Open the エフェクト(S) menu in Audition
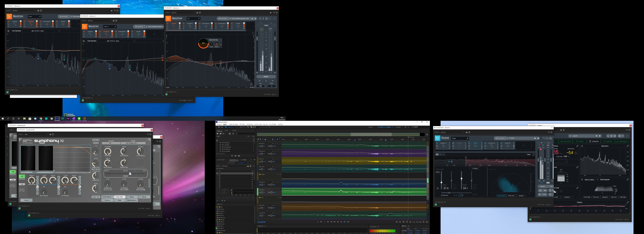The height and width of the screenshot is (234, 644). pyautogui.click(x=250, y=124)
